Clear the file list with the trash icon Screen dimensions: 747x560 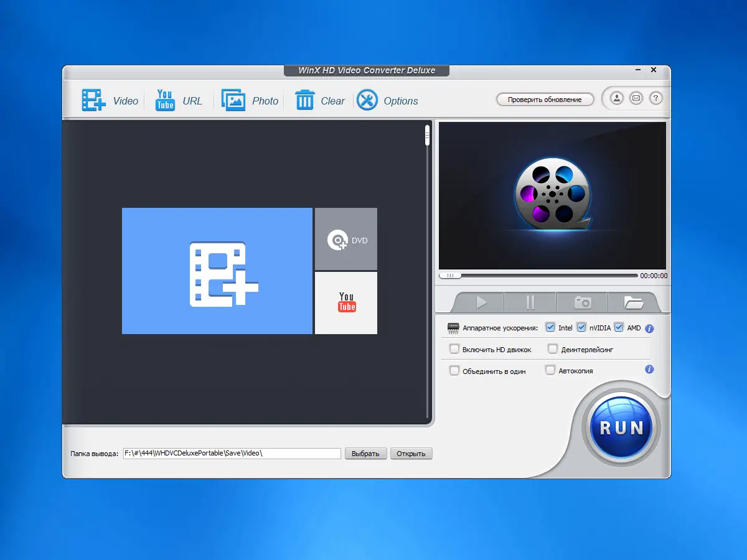click(304, 100)
